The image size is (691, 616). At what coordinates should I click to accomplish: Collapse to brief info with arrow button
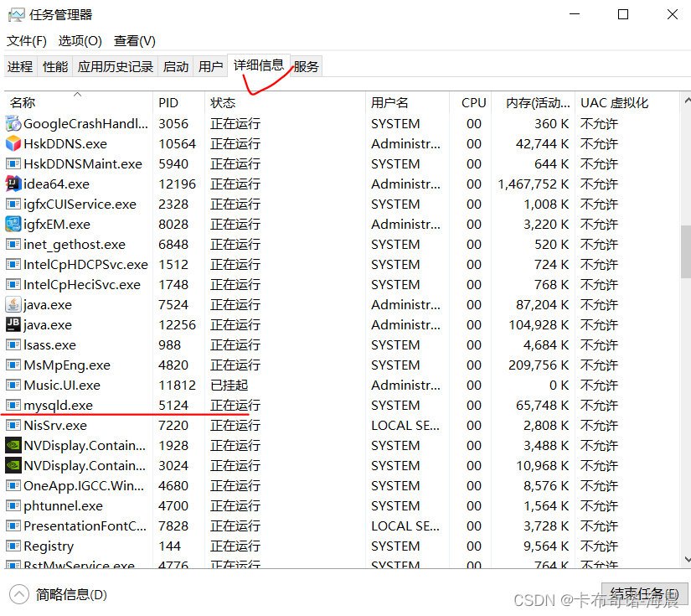(19, 595)
